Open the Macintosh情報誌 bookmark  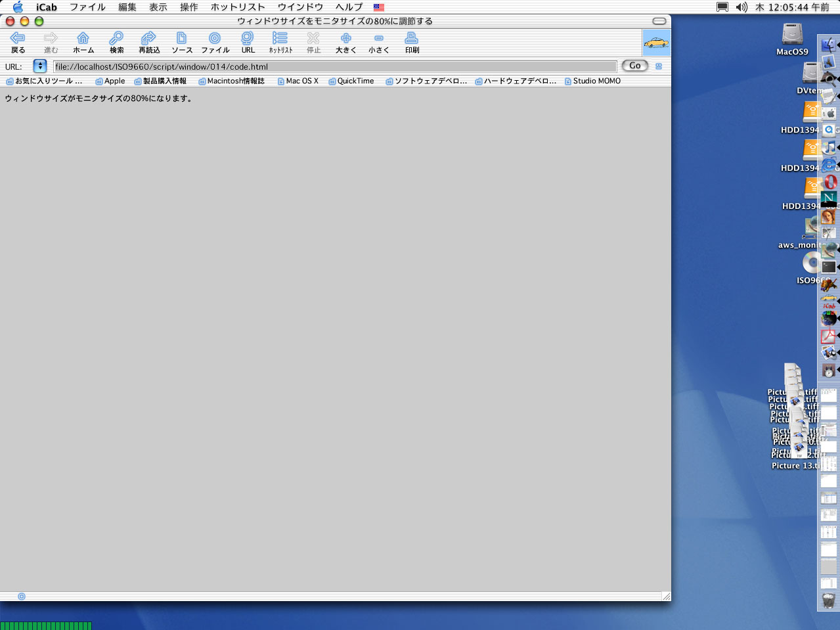coord(232,81)
